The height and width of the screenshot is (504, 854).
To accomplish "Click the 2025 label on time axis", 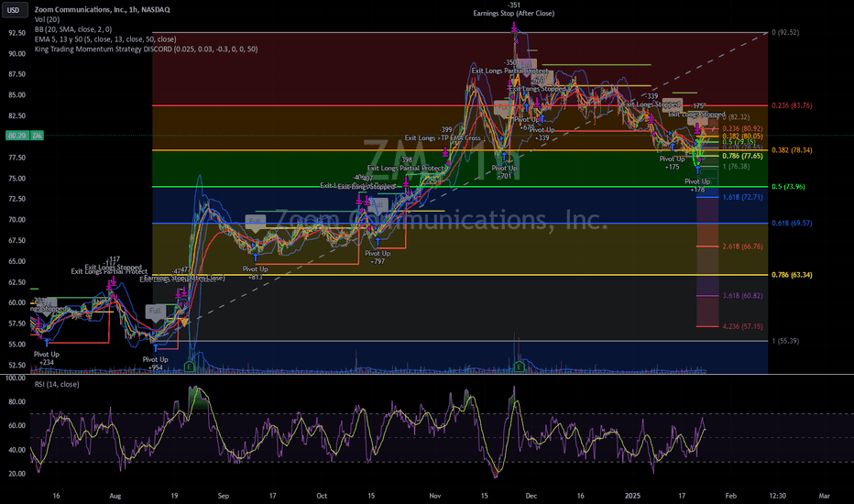I will click(632, 496).
